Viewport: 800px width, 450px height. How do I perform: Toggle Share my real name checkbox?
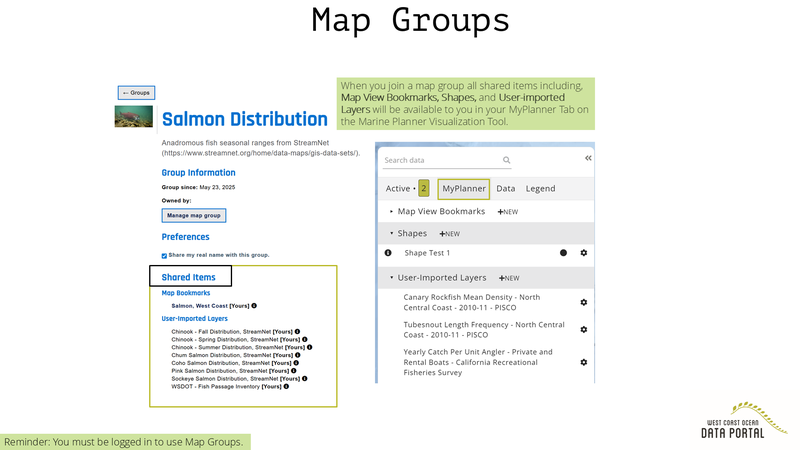point(164,256)
